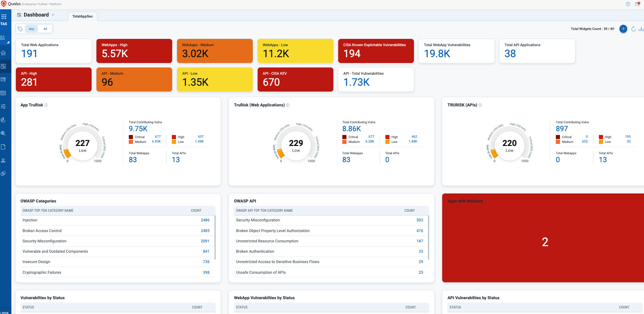Viewport: 644px width, 314px height.
Task: Refresh the dashboard widgets
Action: 633,29
